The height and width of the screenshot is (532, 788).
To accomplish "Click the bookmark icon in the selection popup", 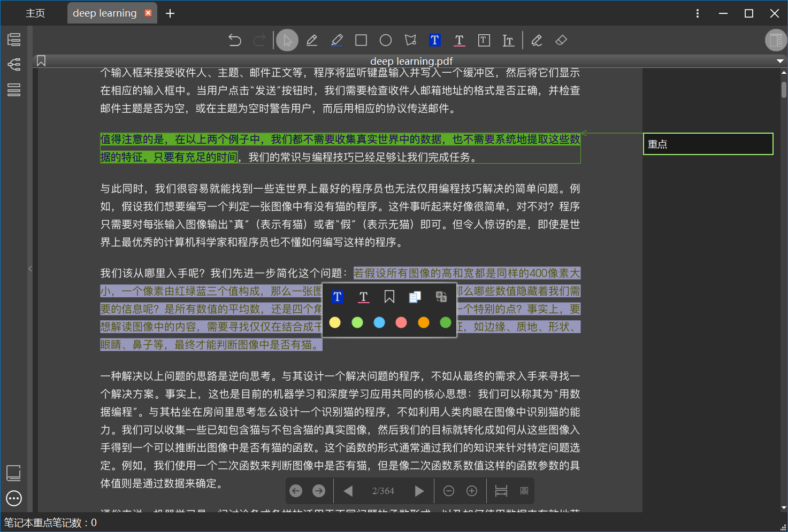I will tap(389, 296).
